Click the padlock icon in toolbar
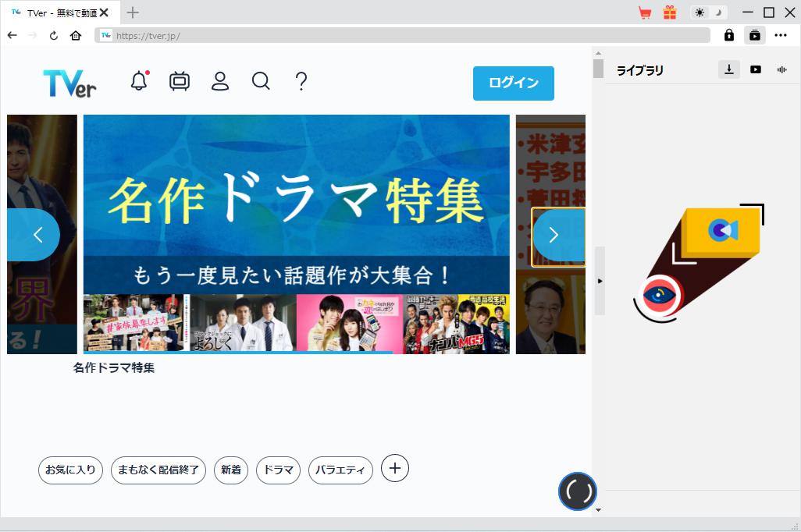Screen dimensions: 801x532 pos(729,35)
